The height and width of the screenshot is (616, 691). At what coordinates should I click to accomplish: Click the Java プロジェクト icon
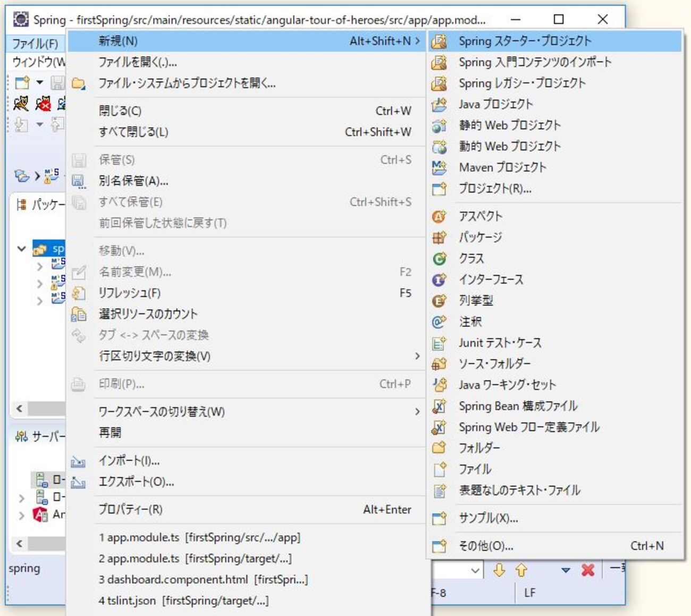click(x=439, y=104)
